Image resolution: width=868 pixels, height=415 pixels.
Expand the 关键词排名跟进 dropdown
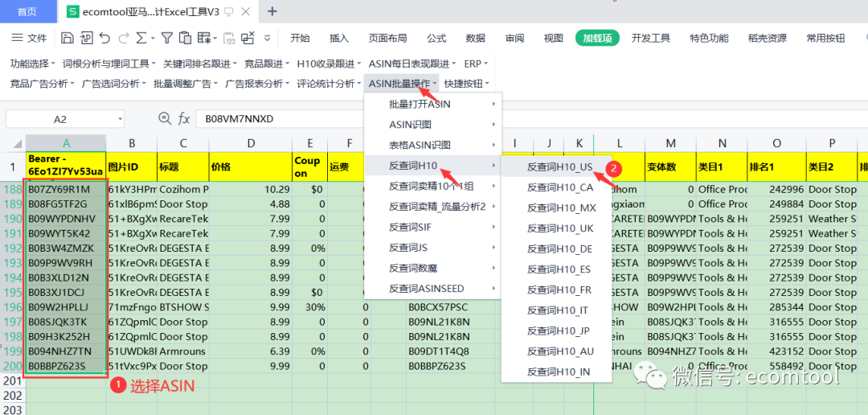pyautogui.click(x=200, y=64)
